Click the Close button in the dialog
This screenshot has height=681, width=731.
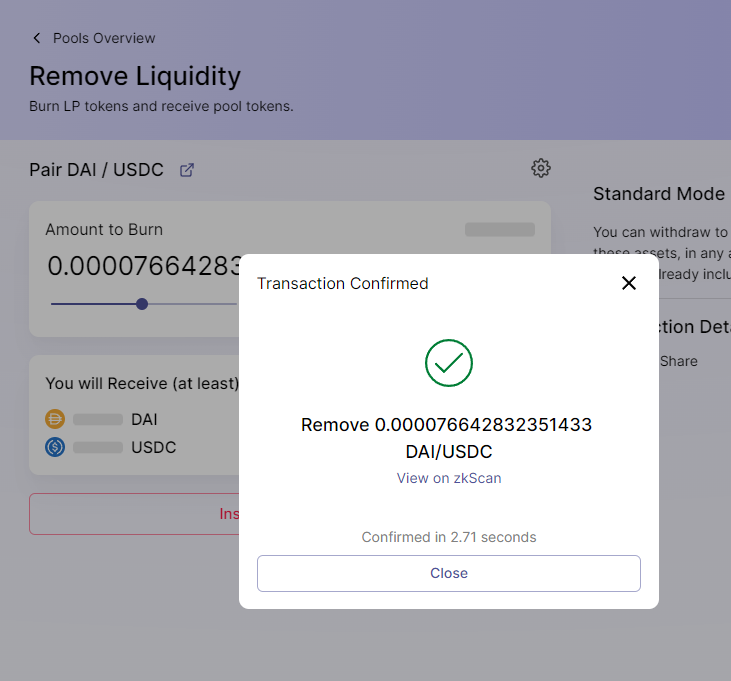(448, 573)
